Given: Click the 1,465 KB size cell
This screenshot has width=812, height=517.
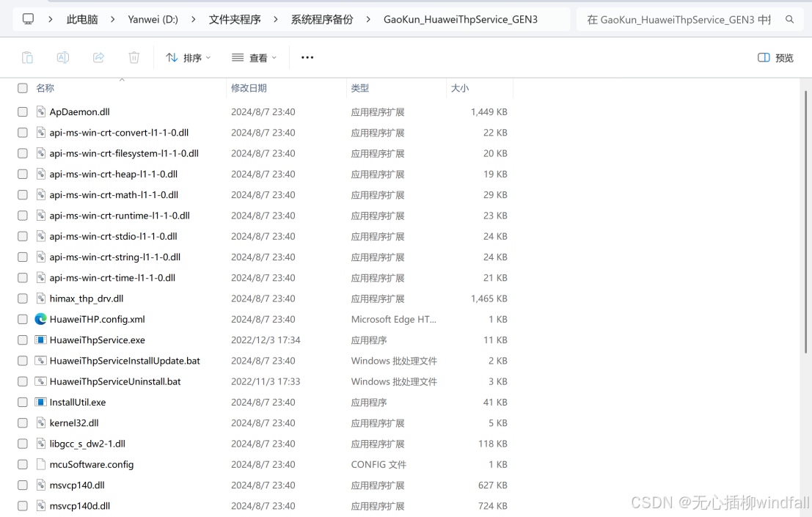Looking at the screenshot, I should point(489,298).
